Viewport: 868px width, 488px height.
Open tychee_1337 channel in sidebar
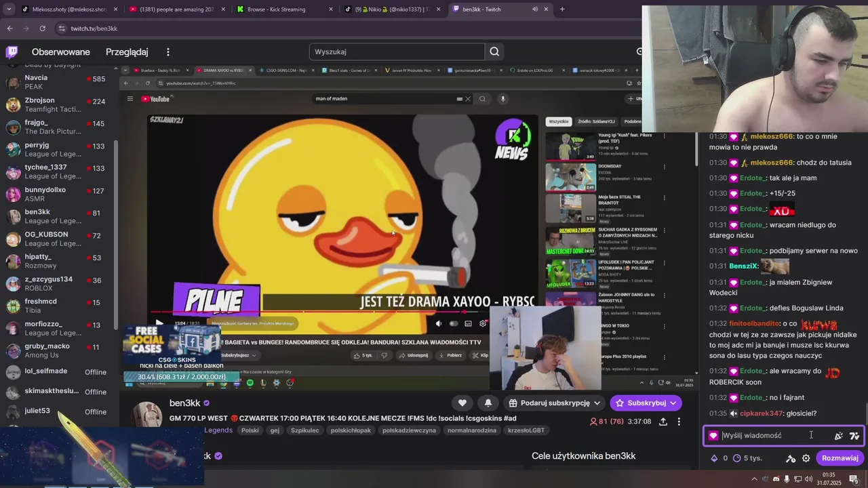(58, 171)
